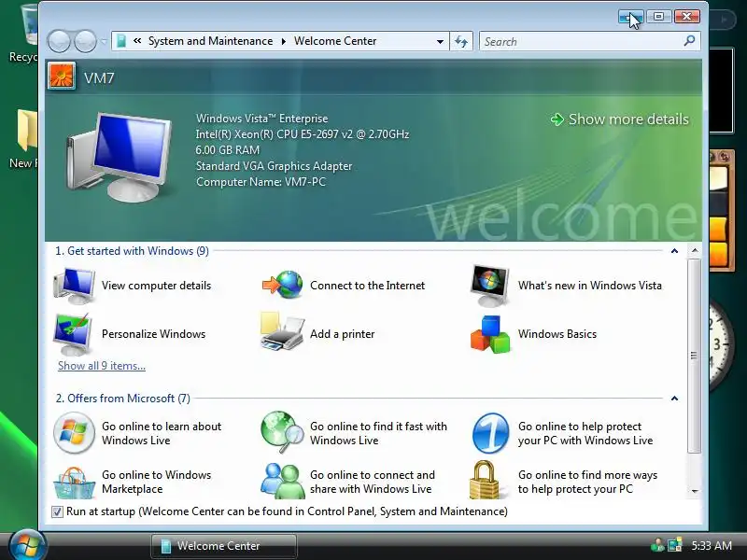Click the View computer details text

pyautogui.click(x=156, y=286)
